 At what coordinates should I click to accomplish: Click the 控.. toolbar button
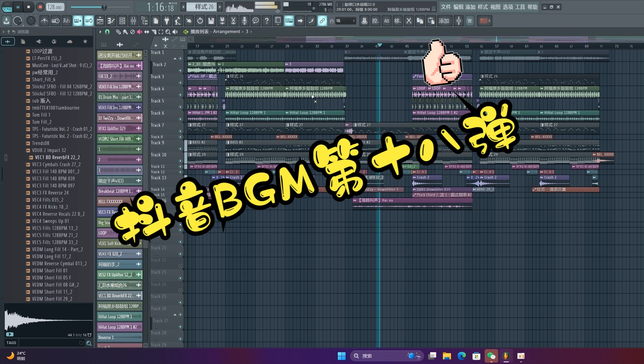coord(375,21)
